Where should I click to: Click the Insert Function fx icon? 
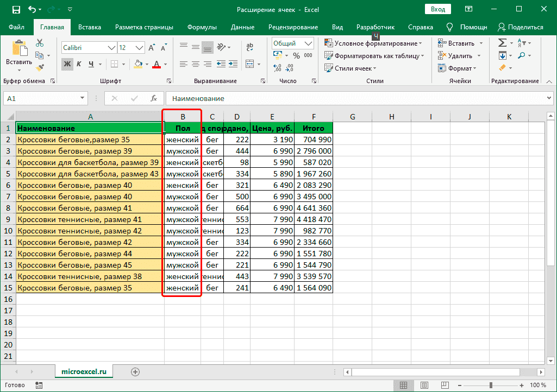click(154, 98)
